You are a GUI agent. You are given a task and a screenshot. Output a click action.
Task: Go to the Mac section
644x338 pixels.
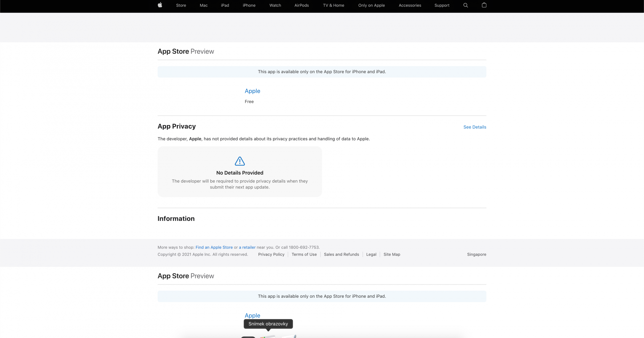204,5
